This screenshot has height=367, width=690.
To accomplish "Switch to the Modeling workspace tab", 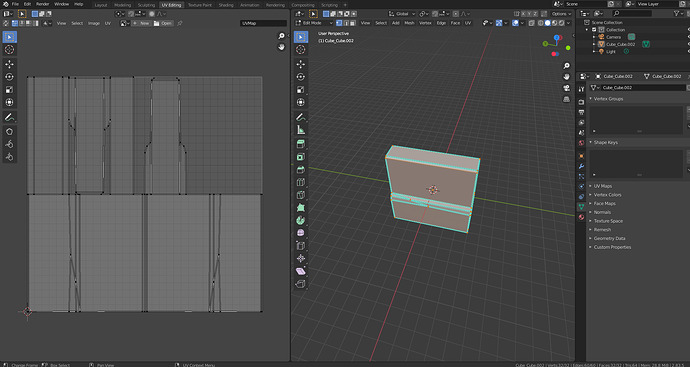I will pos(122,5).
